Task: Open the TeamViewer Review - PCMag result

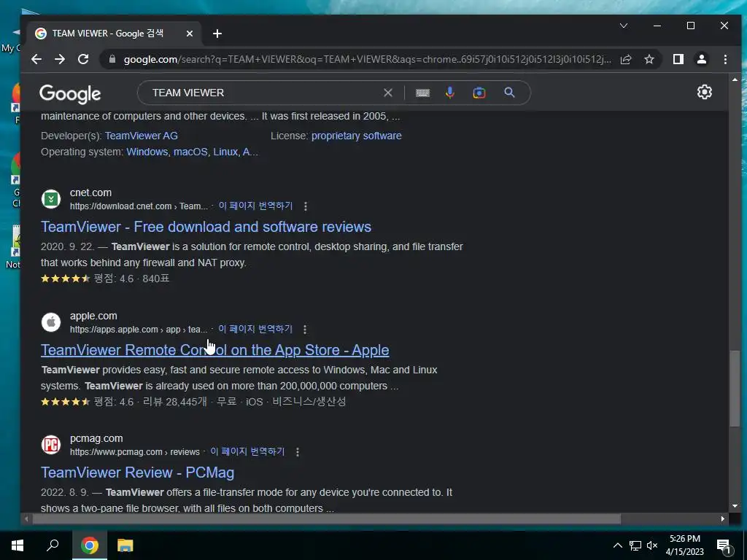Action: (x=138, y=472)
